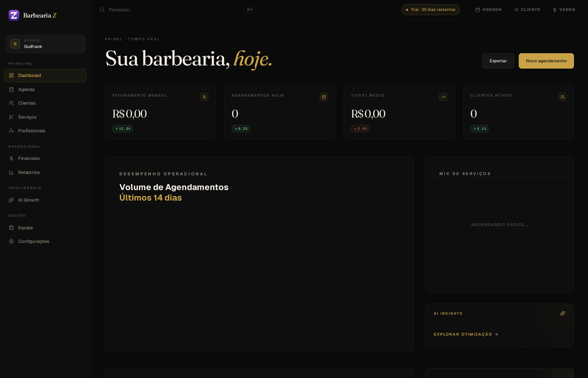The image size is (588, 378).
Task: Select Equipe under Gestão
Action: [x=45, y=227]
